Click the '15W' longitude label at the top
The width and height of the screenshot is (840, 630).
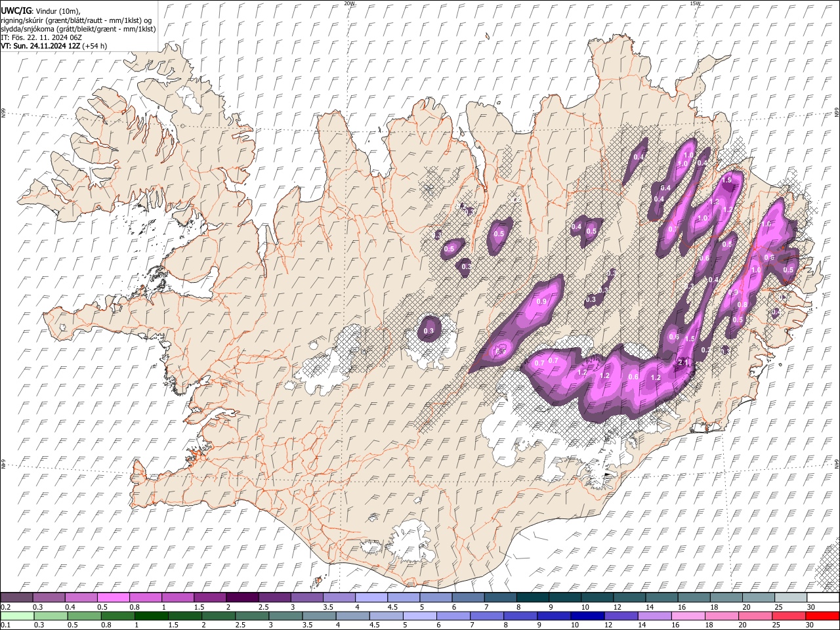[x=694, y=3]
